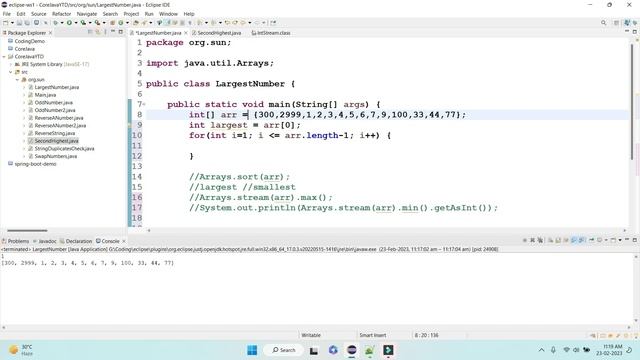Click the green Run button in toolbar
This screenshot has height=360, width=640.
pyautogui.click(x=69, y=23)
